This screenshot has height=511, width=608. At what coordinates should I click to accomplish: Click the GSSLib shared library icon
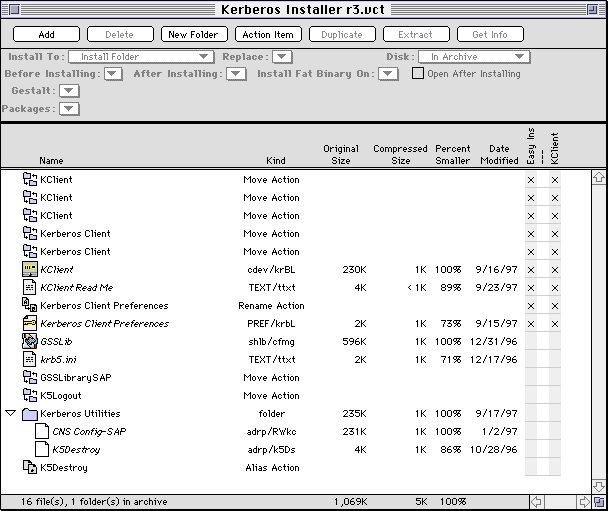30,342
